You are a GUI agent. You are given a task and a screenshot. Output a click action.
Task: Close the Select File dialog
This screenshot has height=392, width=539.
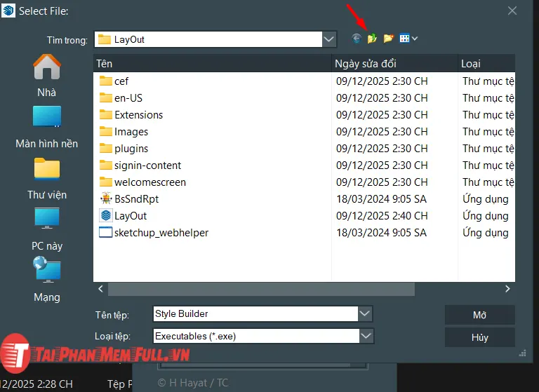pyautogui.click(x=512, y=11)
